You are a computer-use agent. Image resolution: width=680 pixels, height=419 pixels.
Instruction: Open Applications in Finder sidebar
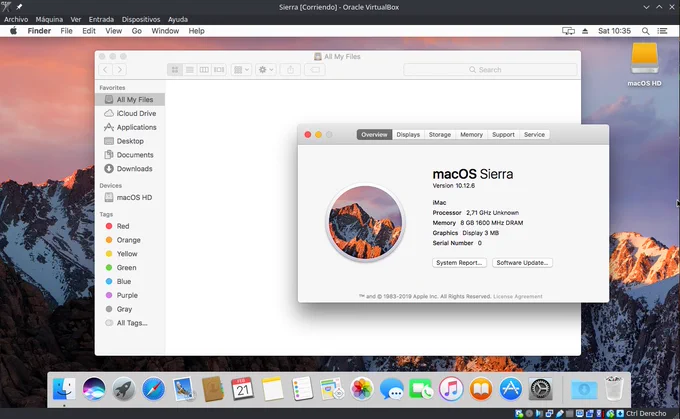[x=130, y=127]
